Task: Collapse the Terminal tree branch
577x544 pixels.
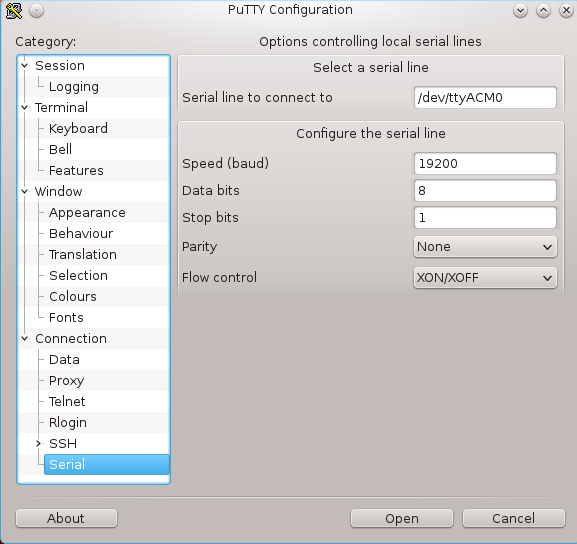Action: pyautogui.click(x=25, y=107)
